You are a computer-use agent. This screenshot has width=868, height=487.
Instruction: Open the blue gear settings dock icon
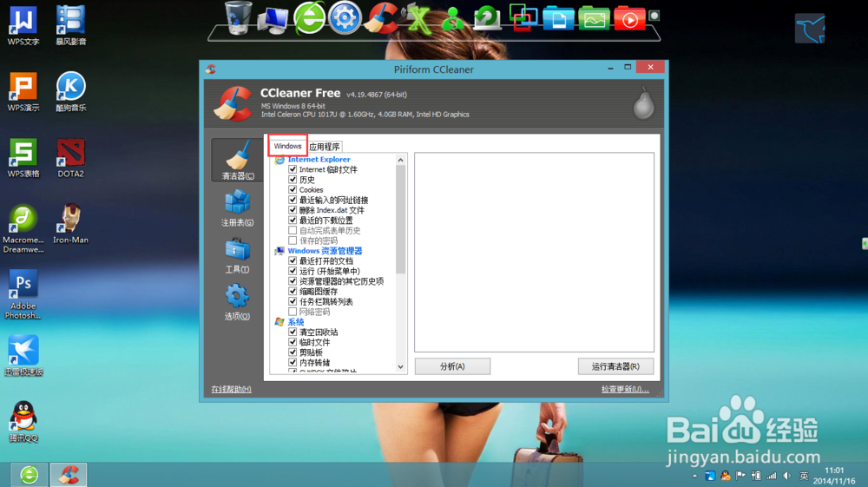click(x=345, y=18)
